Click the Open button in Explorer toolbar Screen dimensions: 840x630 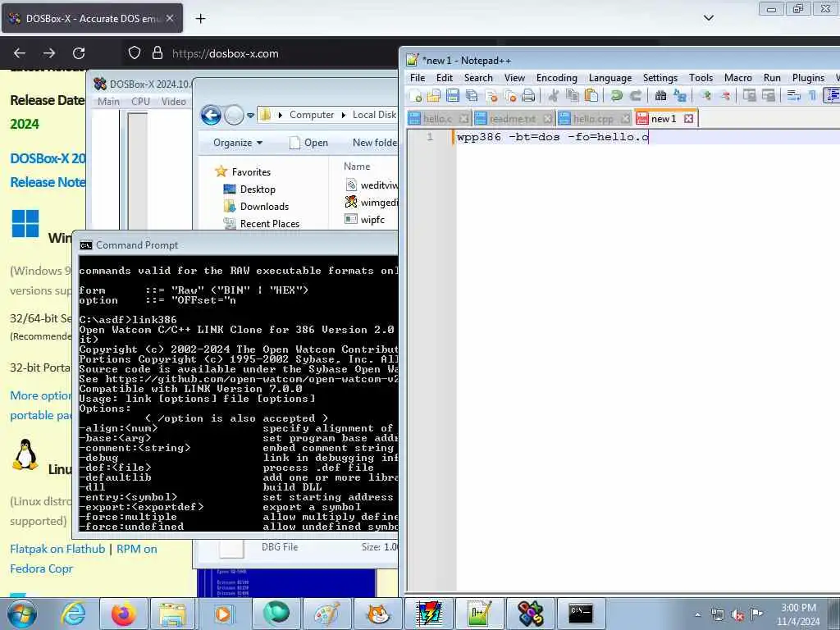click(308, 143)
